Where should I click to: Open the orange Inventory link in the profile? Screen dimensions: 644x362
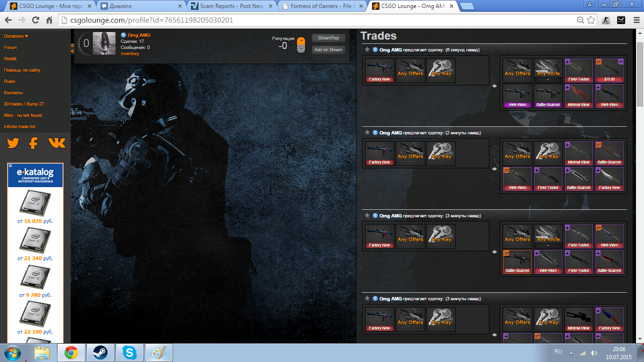pyautogui.click(x=130, y=54)
